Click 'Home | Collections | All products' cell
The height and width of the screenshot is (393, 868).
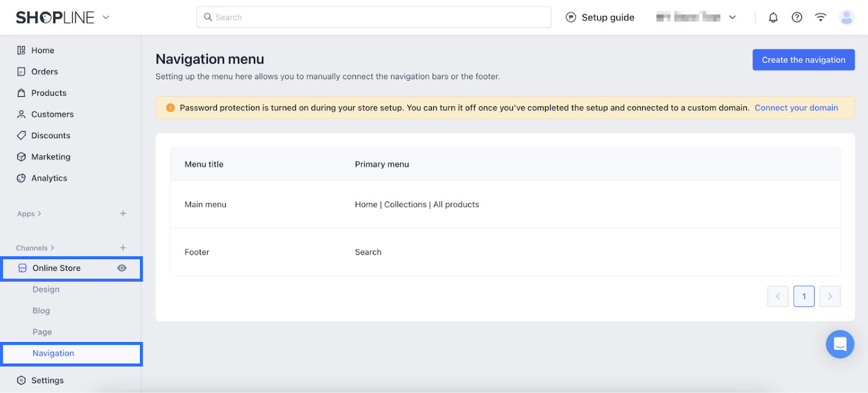point(417,204)
